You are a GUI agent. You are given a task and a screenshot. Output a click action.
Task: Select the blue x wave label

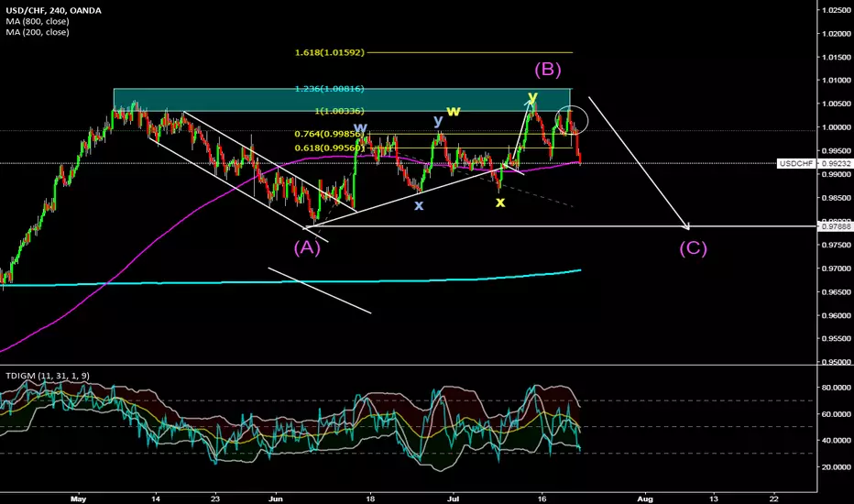point(418,205)
